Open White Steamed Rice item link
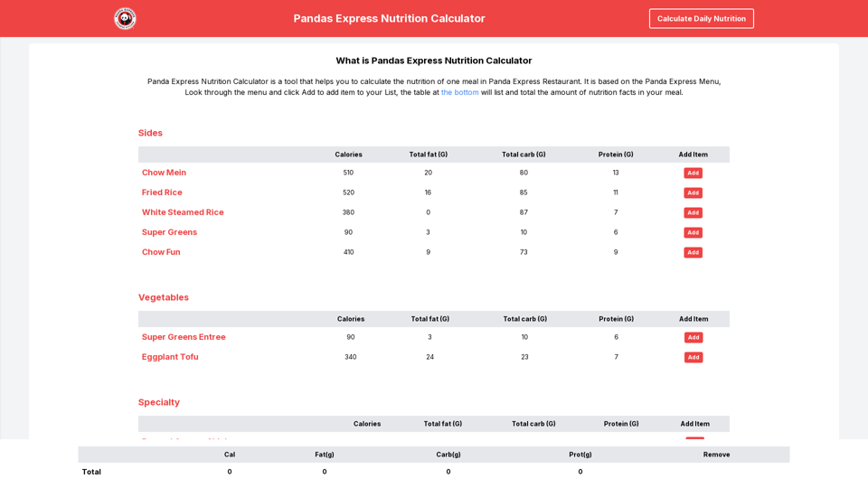This screenshot has height=488, width=868. pyautogui.click(x=183, y=212)
